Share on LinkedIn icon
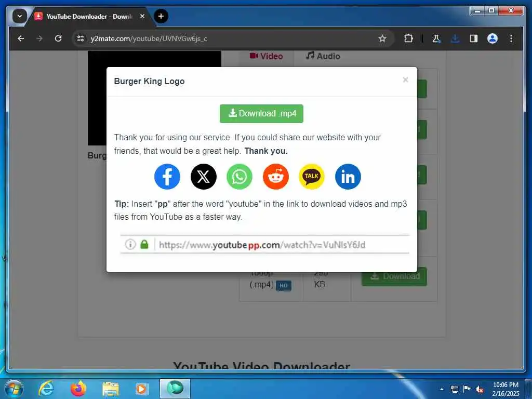This screenshot has height=399, width=532. click(348, 177)
